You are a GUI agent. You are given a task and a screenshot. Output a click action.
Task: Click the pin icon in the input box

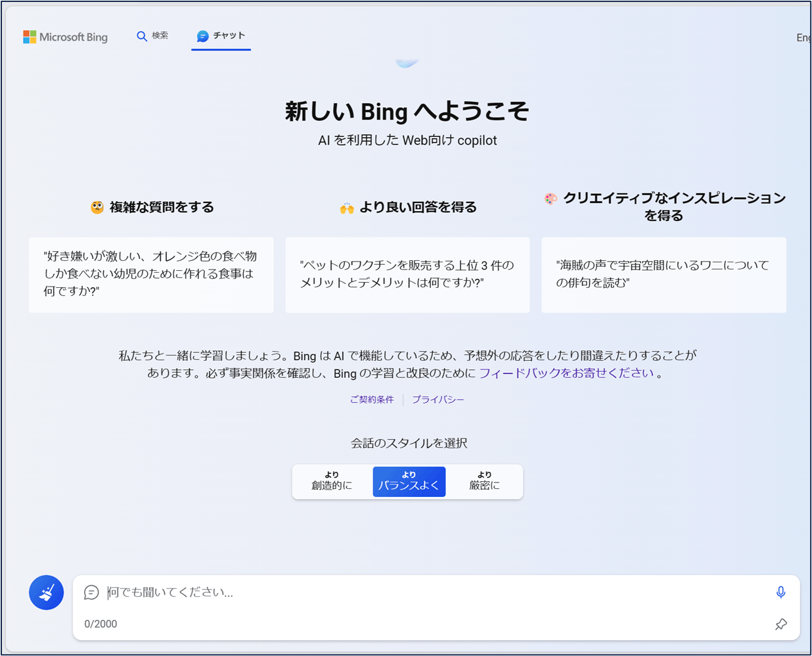pos(780,624)
